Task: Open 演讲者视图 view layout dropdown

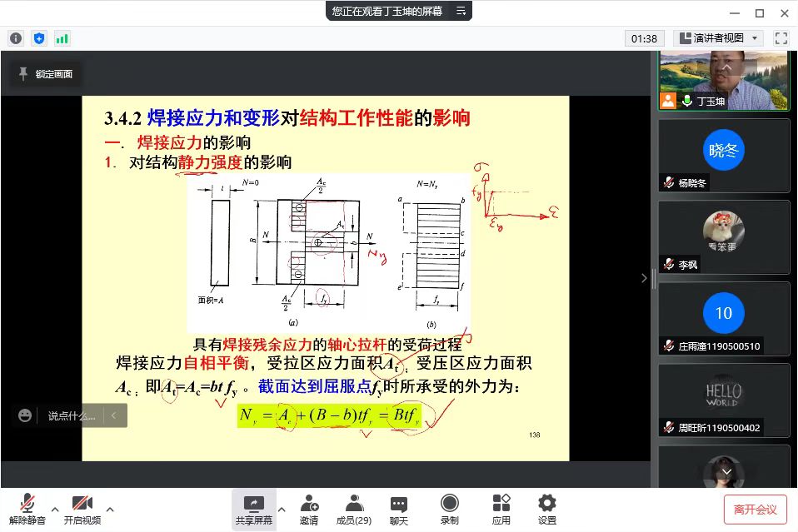Action: (x=718, y=38)
